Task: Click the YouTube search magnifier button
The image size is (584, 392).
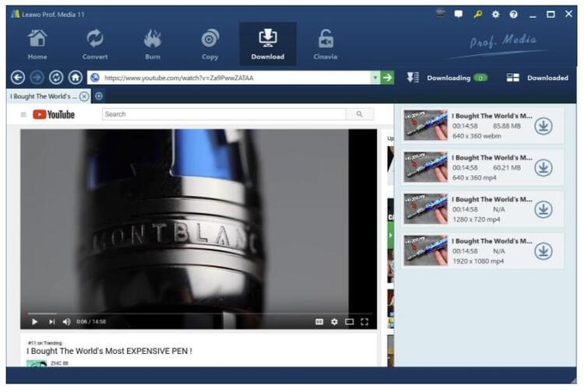Action: coord(360,114)
